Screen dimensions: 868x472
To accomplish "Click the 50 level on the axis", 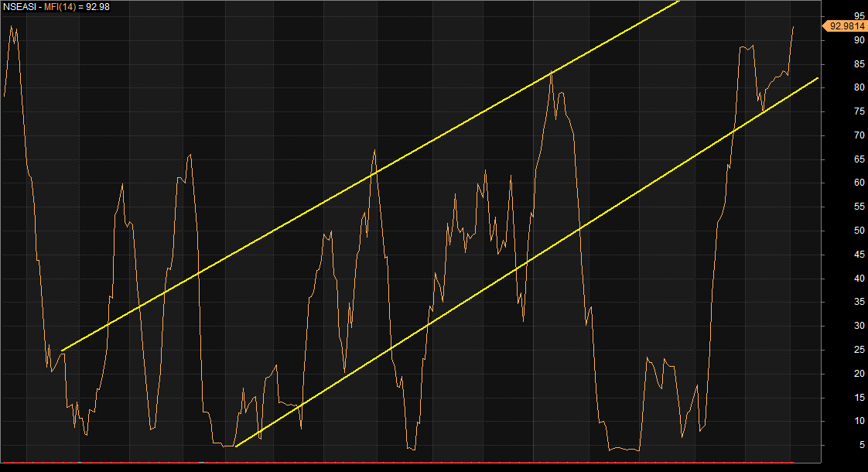I will click(x=859, y=231).
